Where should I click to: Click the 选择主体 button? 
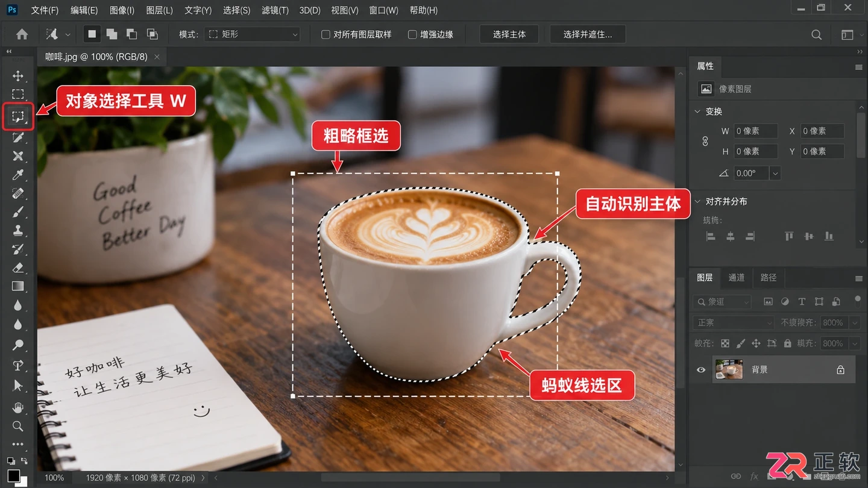(x=509, y=34)
